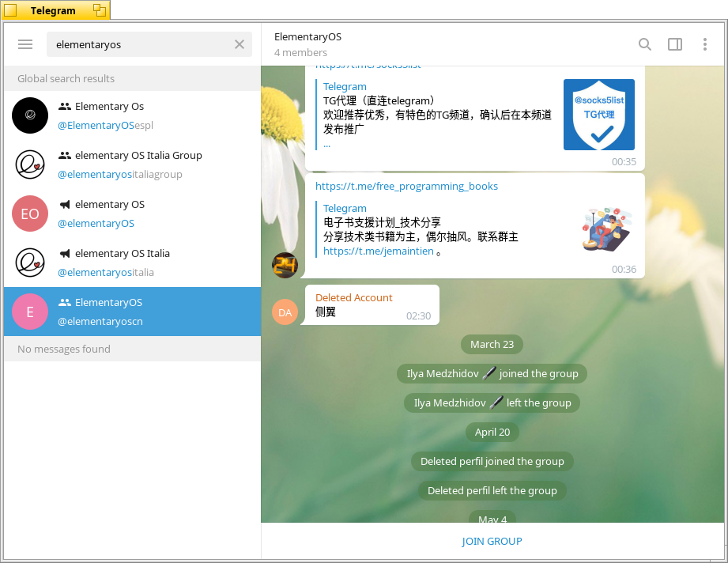
Task: Click Ilya Medzhidov joined the group notice
Action: 492,373
